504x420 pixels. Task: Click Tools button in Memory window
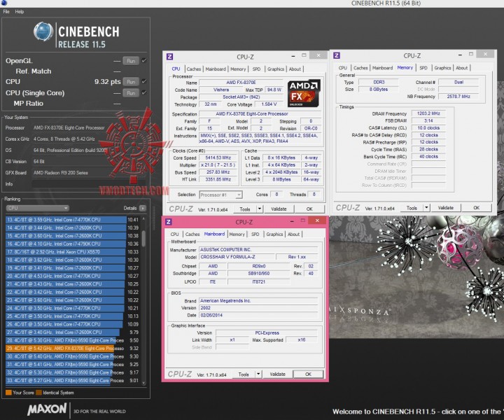412,208
